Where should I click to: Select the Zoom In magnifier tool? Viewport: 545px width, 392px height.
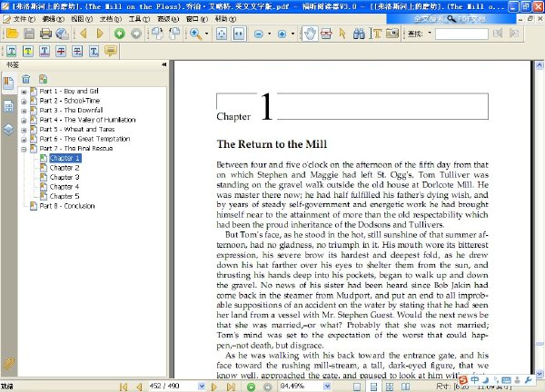(195, 34)
